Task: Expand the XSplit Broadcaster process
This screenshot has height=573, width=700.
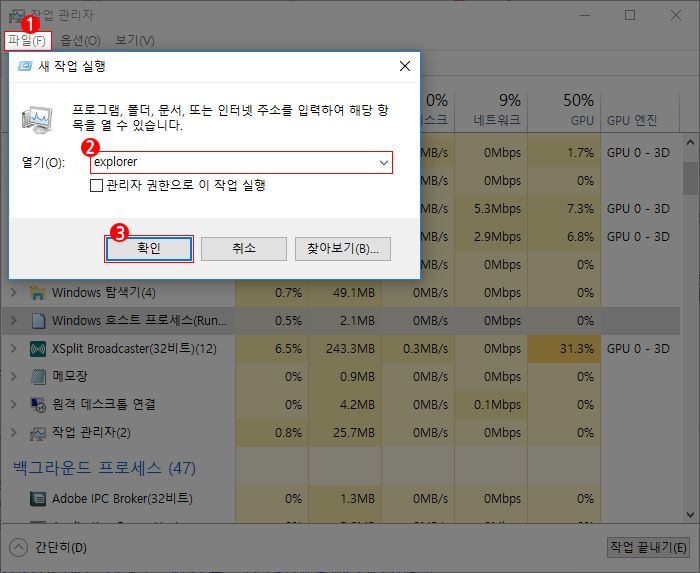Action: 13,349
